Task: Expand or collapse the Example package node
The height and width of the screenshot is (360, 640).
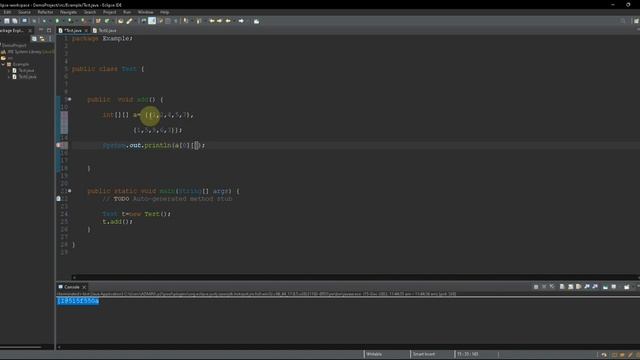Action: pos(3,64)
